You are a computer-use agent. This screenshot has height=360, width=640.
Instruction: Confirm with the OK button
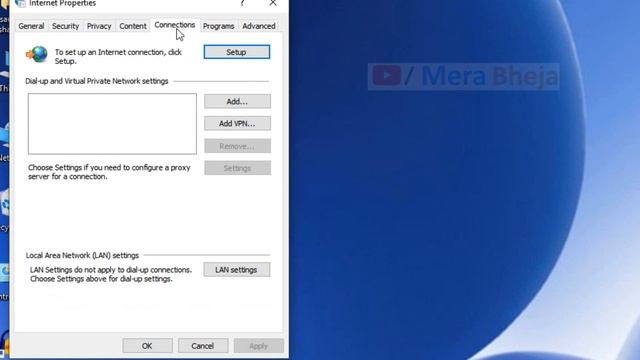click(x=147, y=346)
